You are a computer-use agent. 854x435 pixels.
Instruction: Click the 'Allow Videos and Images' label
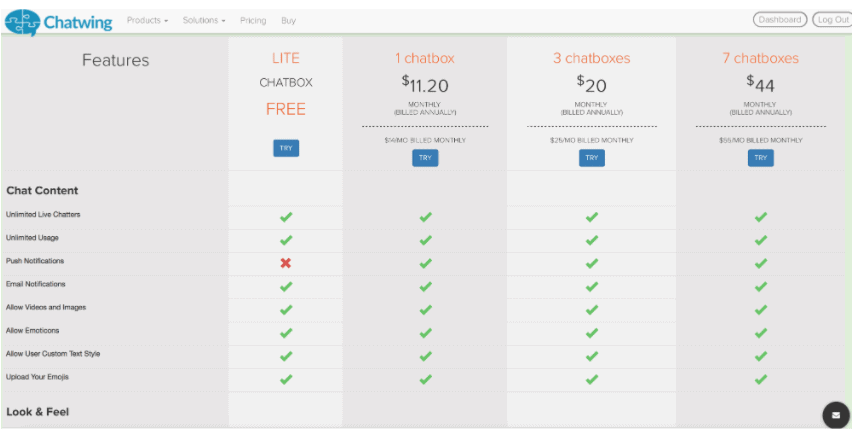[x=46, y=307]
